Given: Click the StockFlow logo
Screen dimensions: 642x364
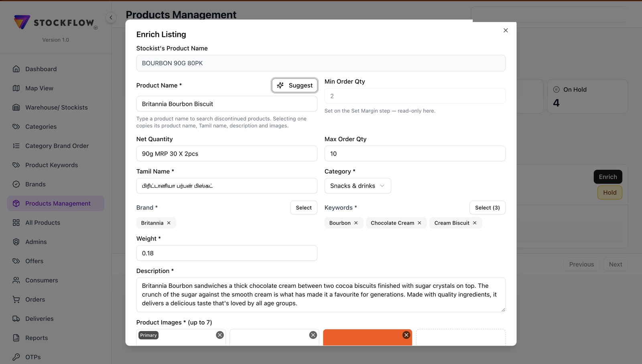Looking at the screenshot, I should point(56,22).
